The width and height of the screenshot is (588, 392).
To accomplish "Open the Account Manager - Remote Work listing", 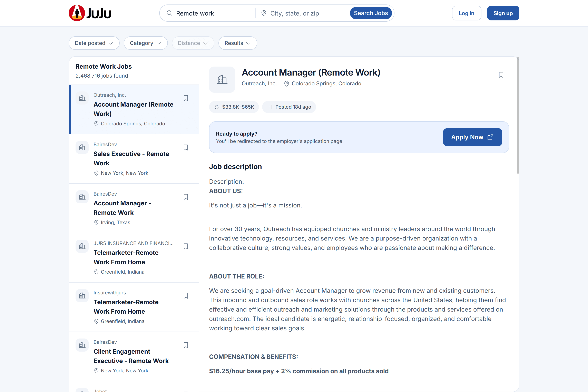I will click(134, 208).
